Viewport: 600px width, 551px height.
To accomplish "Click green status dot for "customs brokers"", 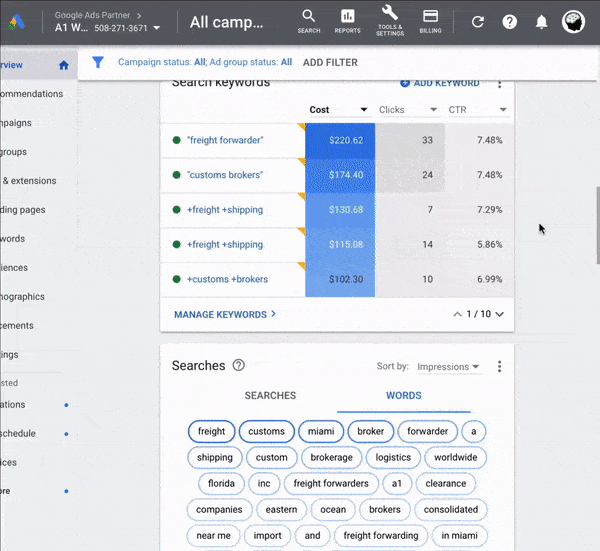I will click(x=176, y=175).
